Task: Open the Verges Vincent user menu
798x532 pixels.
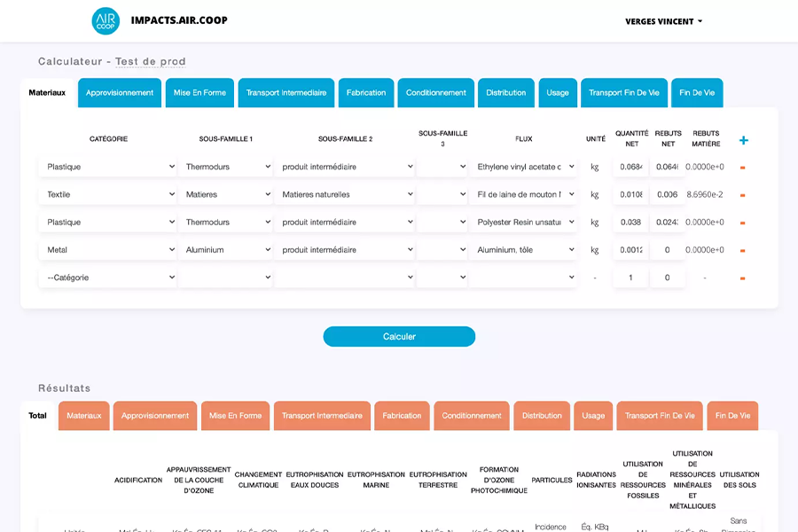Action: 663,21
